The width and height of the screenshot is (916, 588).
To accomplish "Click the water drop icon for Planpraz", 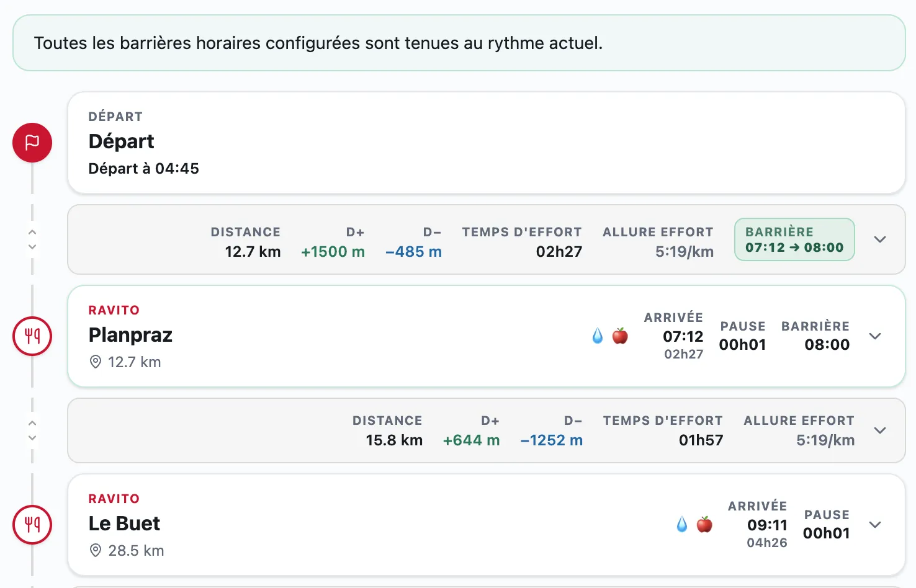I will pos(598,336).
